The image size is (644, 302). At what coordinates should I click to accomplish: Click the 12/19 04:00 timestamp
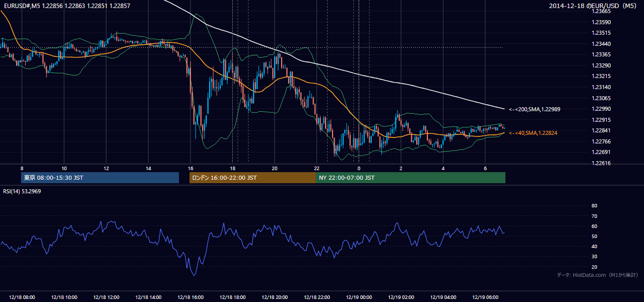pos(443,297)
